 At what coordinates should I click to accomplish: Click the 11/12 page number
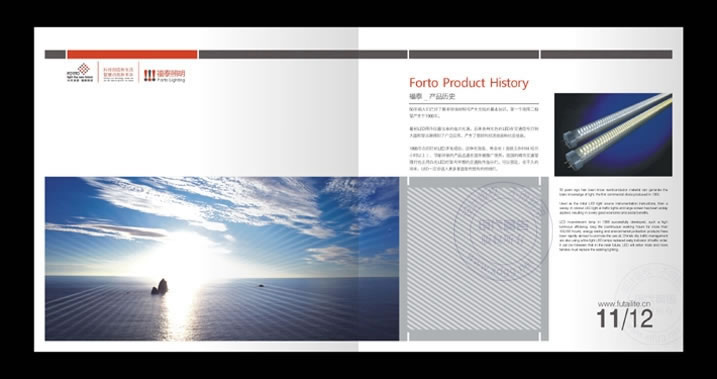[625, 319]
